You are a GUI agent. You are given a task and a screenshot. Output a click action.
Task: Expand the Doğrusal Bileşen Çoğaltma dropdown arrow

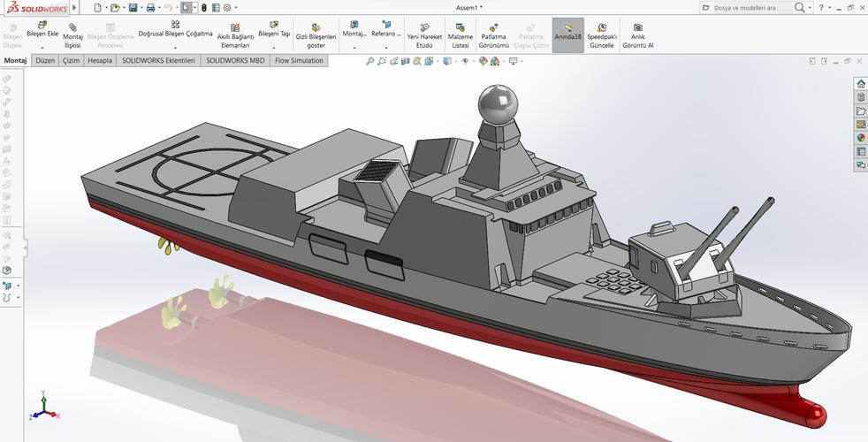click(x=175, y=48)
